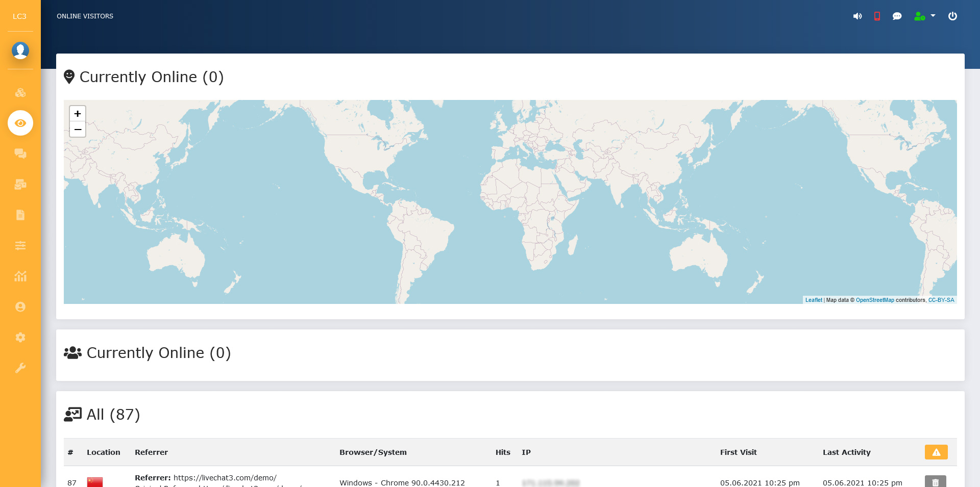Zoom in on the visitor map
This screenshot has height=487, width=980.
[x=78, y=114]
